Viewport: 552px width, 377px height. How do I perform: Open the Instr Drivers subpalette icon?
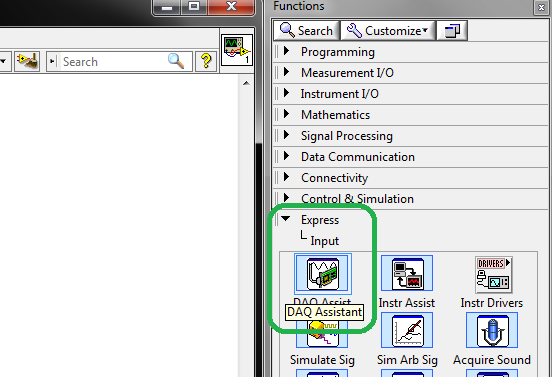pos(493,275)
